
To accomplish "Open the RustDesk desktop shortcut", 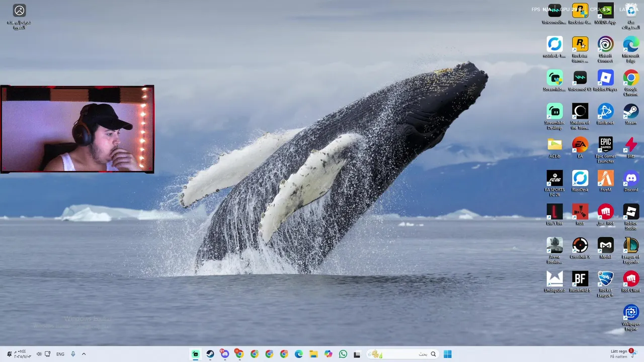I will [580, 181].
